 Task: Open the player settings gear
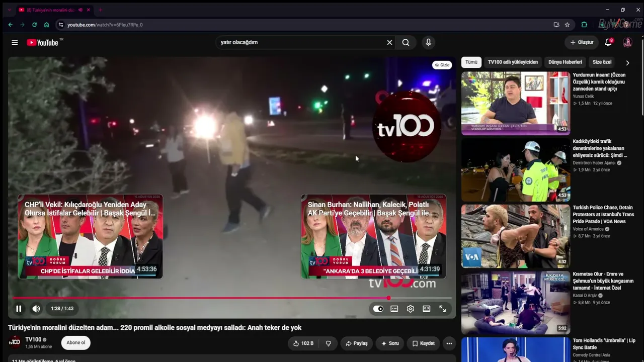[x=411, y=309]
